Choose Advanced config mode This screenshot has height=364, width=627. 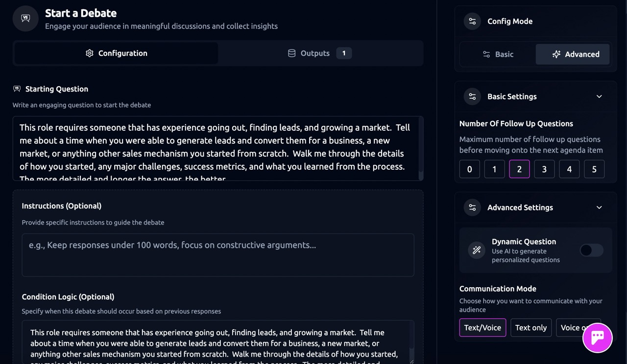click(x=573, y=54)
